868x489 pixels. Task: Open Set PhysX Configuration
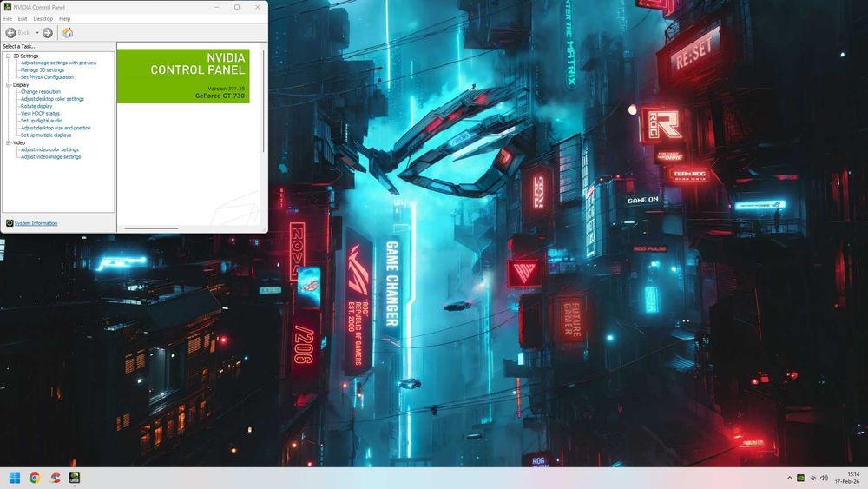[47, 77]
